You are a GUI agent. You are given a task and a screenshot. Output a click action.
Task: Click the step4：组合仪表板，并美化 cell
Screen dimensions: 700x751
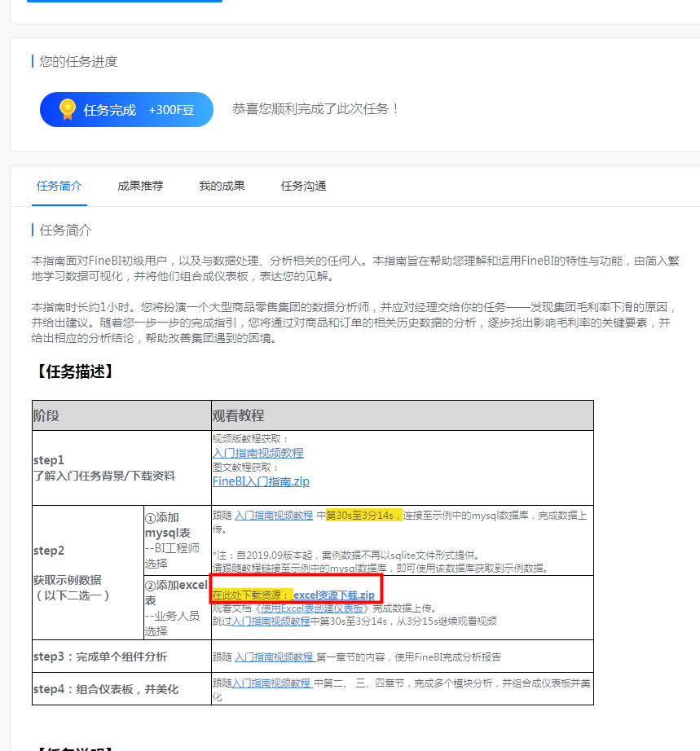coord(121,689)
